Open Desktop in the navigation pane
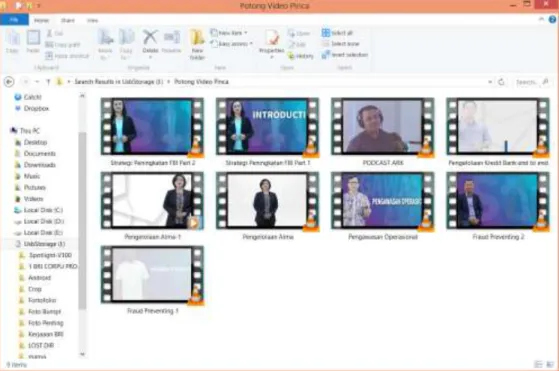Screen dimensions: 559x371 31,142
